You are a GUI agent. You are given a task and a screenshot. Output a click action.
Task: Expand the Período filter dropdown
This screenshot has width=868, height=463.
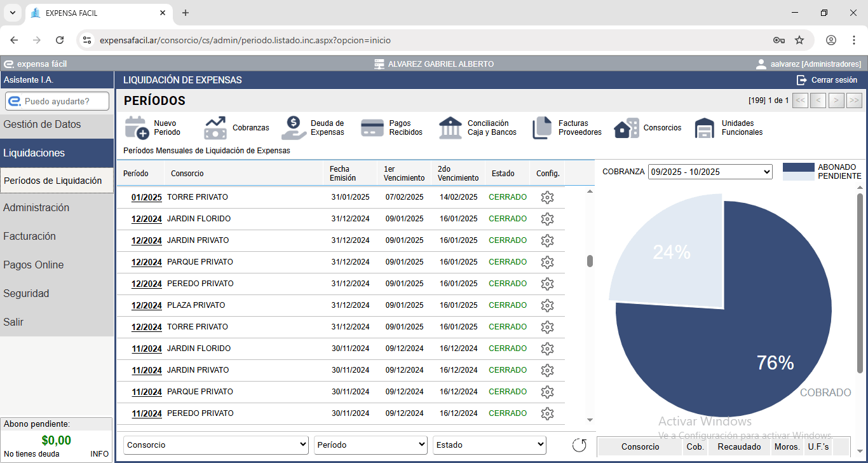[x=370, y=445]
